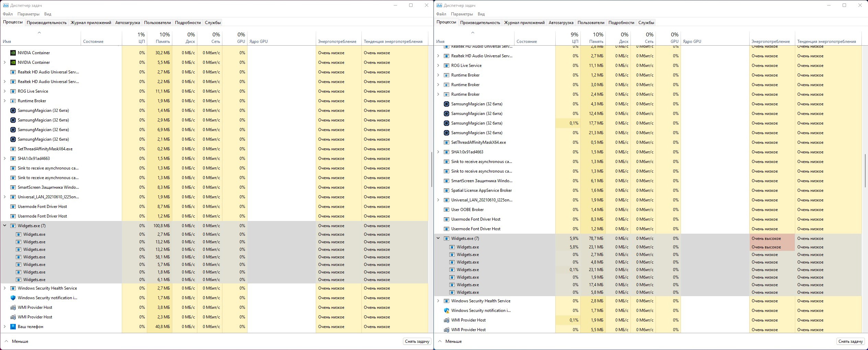Click Widgets.exe child icon with 17,4 МБ, right window
Image resolution: width=868 pixels, height=350 pixels.
click(452, 285)
